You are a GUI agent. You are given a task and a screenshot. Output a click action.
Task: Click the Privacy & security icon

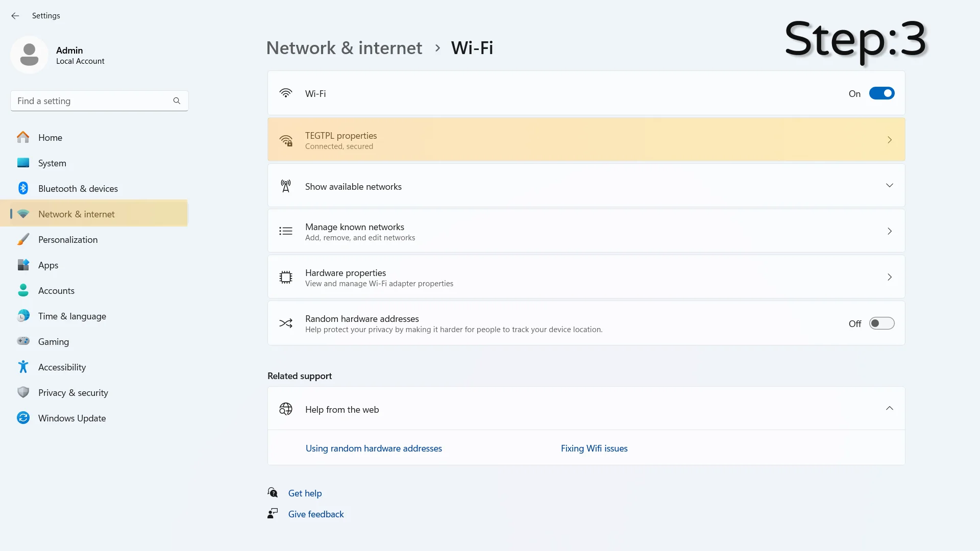click(23, 392)
